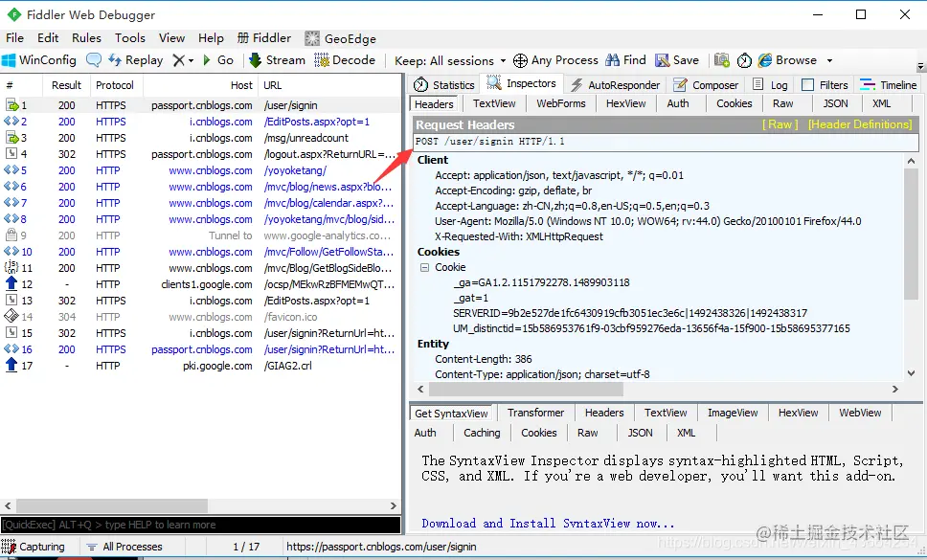Viewport: 927px width, 560px height.
Task: Click the Remove sessions X icon
Action: tap(178, 60)
